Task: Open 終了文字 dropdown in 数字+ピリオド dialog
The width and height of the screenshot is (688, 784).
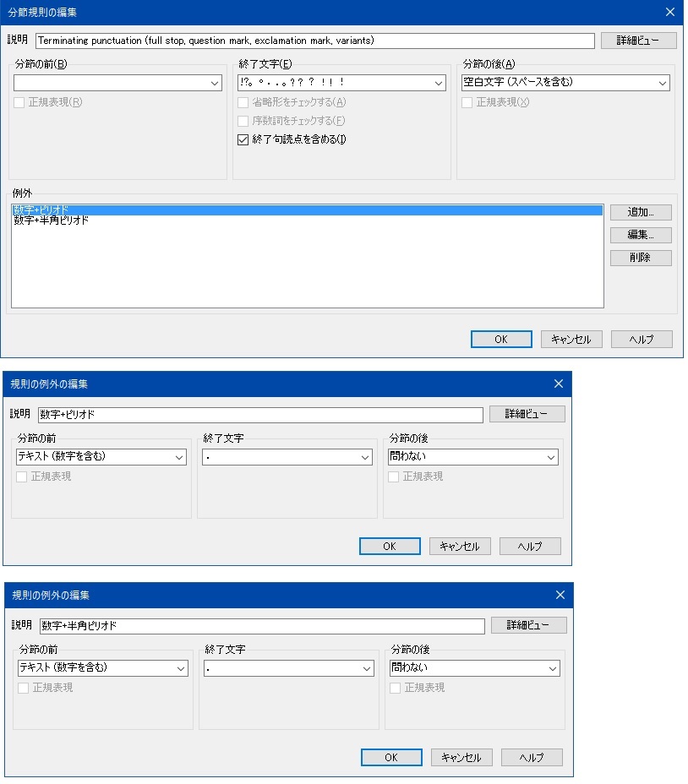Action: click(365, 457)
